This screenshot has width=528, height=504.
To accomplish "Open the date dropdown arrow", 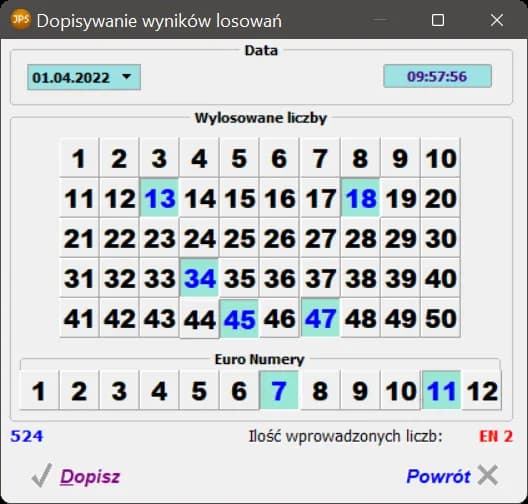I will pyautogui.click(x=127, y=76).
